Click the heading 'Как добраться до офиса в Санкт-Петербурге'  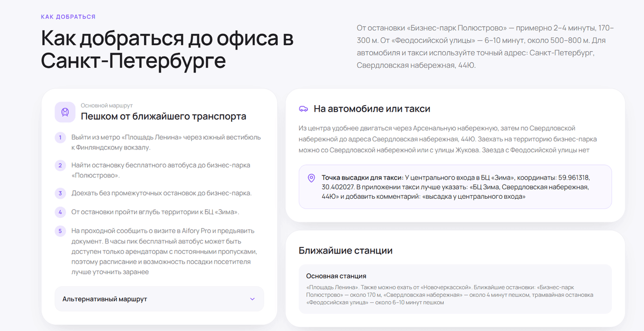coord(167,49)
